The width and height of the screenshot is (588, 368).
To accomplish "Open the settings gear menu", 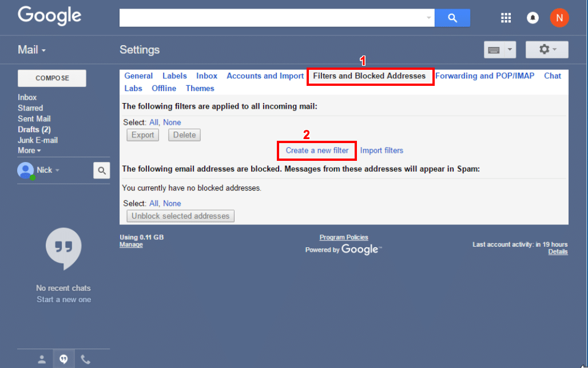I will coord(543,50).
